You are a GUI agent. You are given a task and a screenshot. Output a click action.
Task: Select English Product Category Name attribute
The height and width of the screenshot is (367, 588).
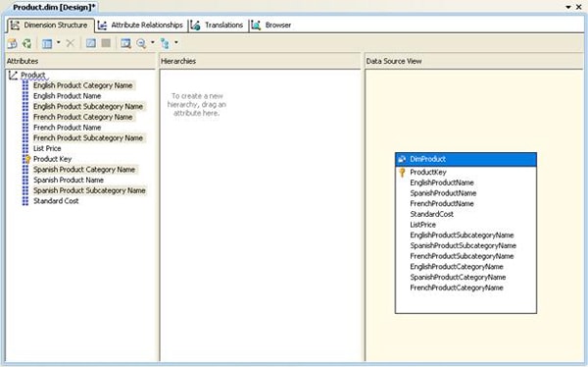[x=83, y=85]
